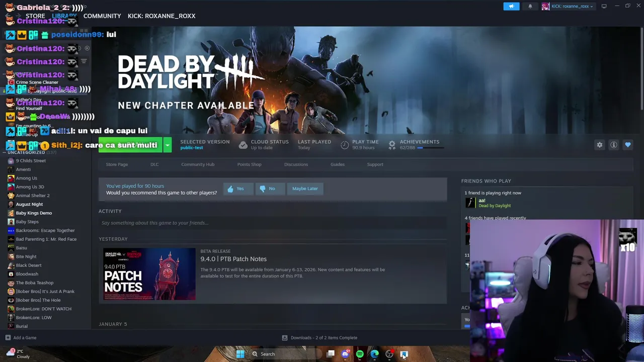Click the Among Us game icon
Image resolution: width=644 pixels, height=362 pixels.
coord(11,178)
